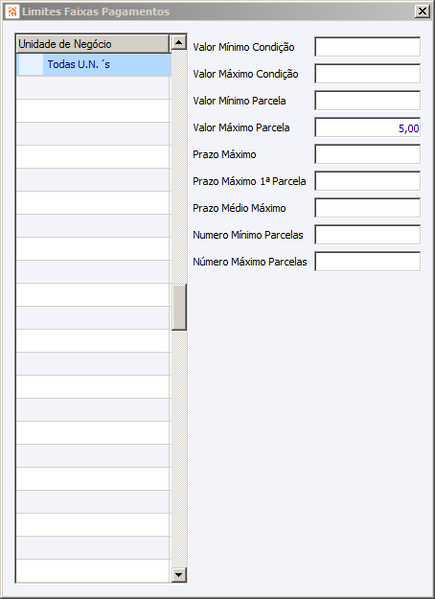Focus the Valor Máximo Condição field

pyautogui.click(x=367, y=74)
